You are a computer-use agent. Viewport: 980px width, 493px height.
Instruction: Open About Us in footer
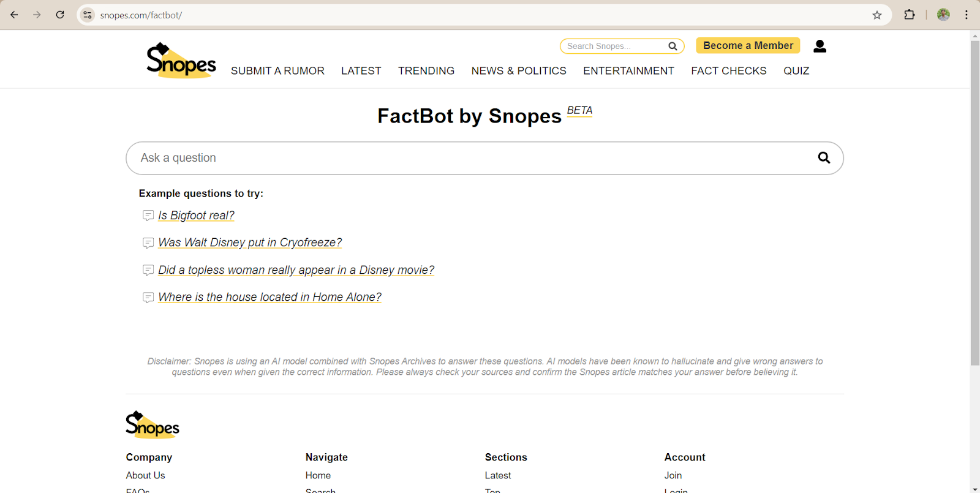click(145, 475)
